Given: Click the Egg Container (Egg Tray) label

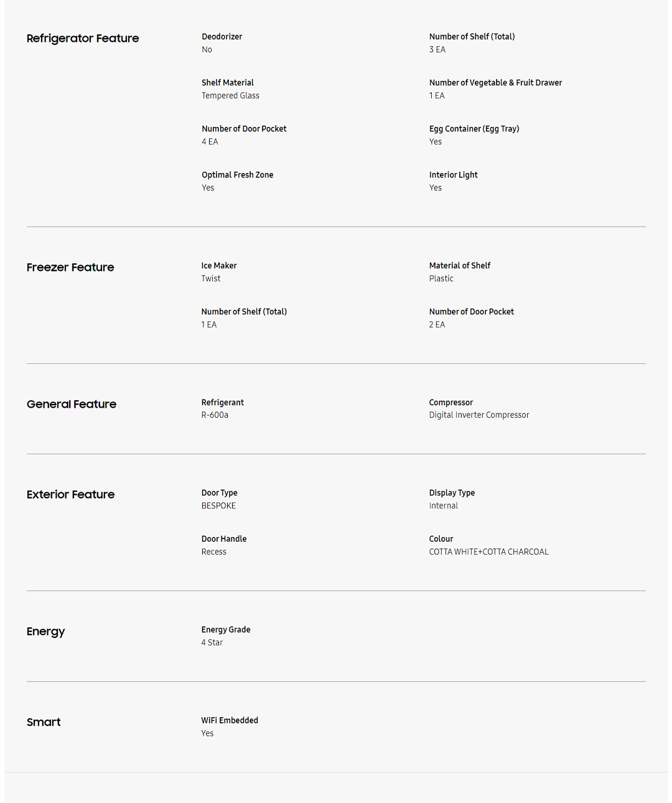Looking at the screenshot, I should (474, 129).
